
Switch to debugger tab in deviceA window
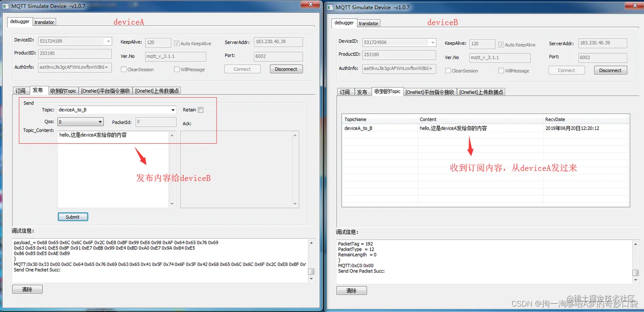point(20,21)
